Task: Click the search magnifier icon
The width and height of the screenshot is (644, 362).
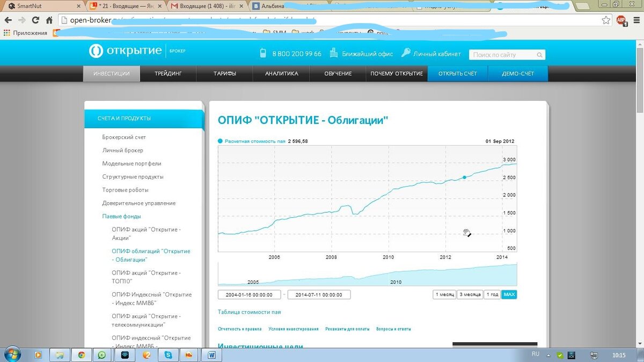Action: [x=539, y=55]
